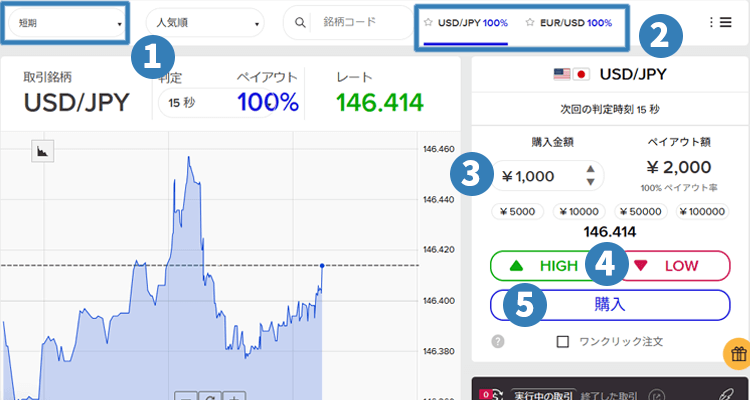
Task: Click the 次回の判定時刻 15 秒 text
Action: pyautogui.click(x=610, y=110)
